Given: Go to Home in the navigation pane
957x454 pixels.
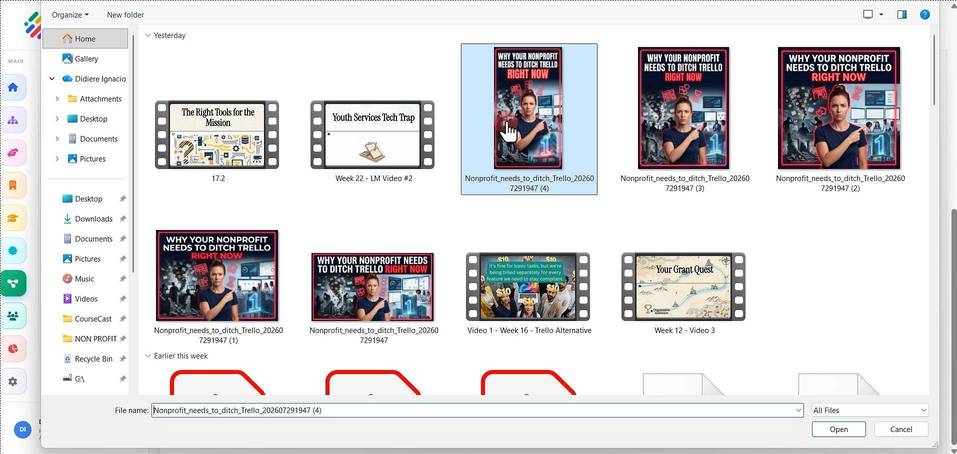Looking at the screenshot, I should (85, 38).
